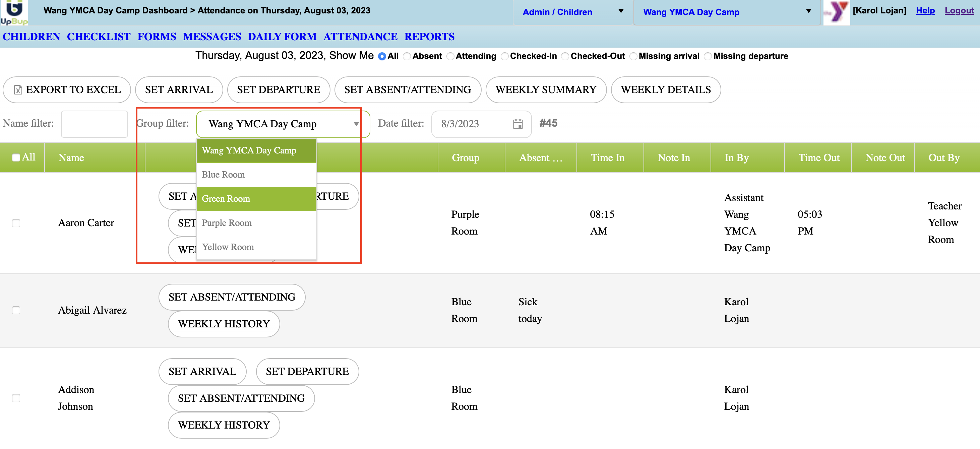Select the Absent radio button
This screenshot has height=449, width=980.
coord(407,57)
